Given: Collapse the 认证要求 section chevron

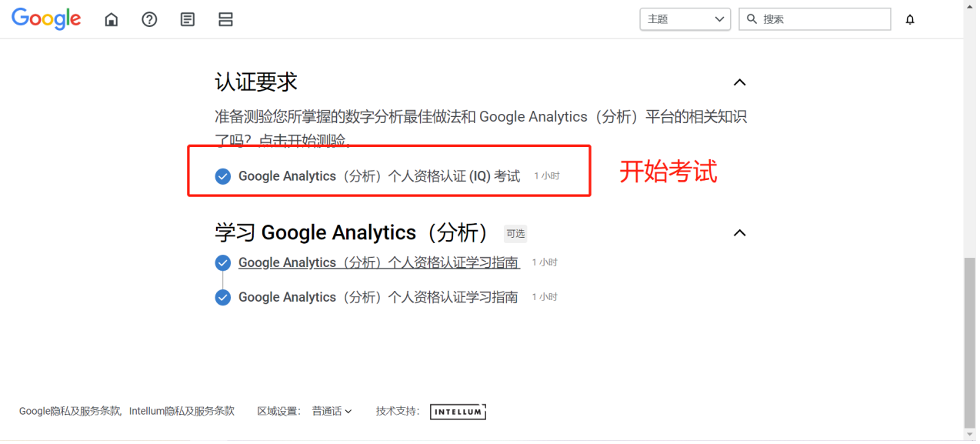Looking at the screenshot, I should pyautogui.click(x=739, y=82).
